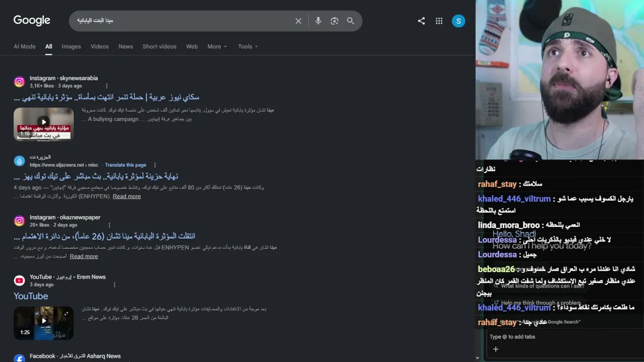Image resolution: width=644 pixels, height=362 pixels.
Task: Open the انتقلت المؤثرة اليابانية مينا تشان result
Action: coord(105,236)
